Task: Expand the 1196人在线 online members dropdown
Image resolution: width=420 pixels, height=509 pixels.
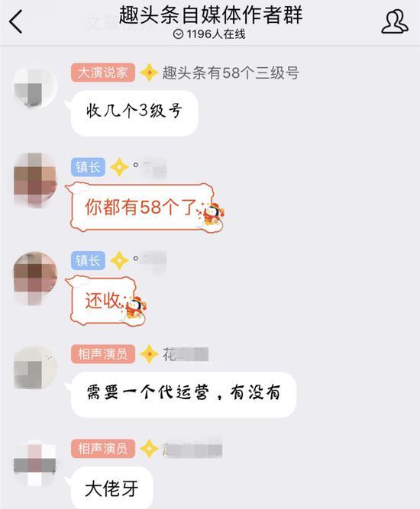Action: click(209, 34)
